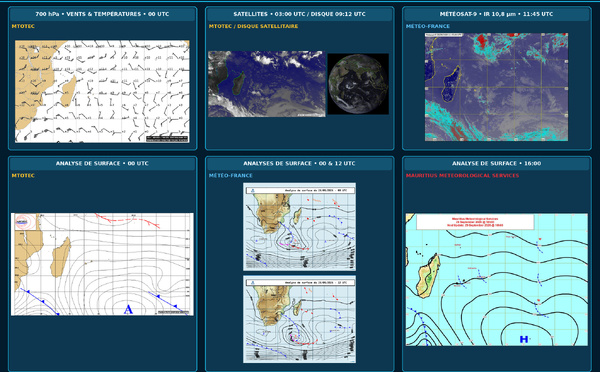Click the 'ANALYSE DE SURFACE • 00 UTC' header
Image resolution: width=600 pixels, height=372 pixels.
point(102,163)
